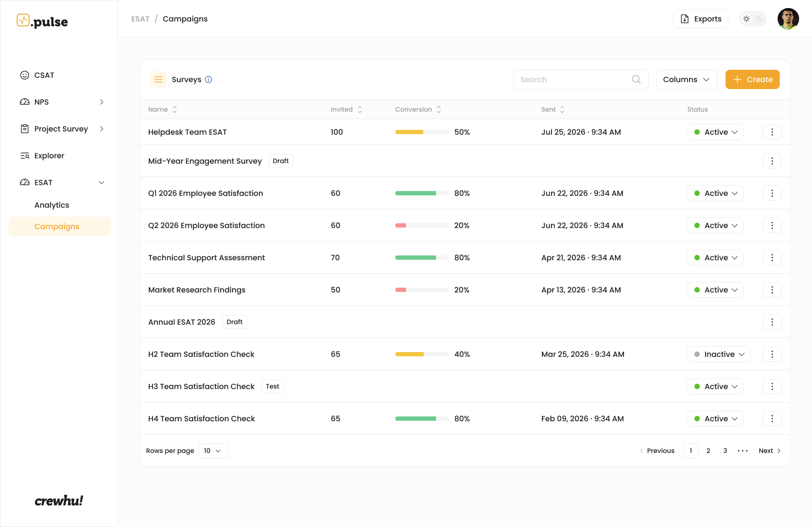Open the Columns dropdown
This screenshot has height=527, width=812.
(x=686, y=79)
